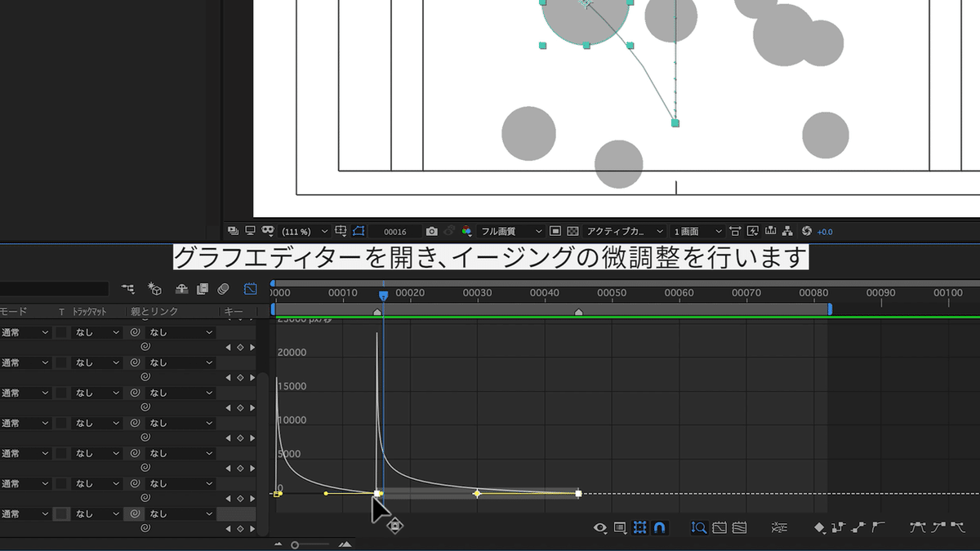Fit all graphs to view
The image size is (980, 551).
[739, 528]
